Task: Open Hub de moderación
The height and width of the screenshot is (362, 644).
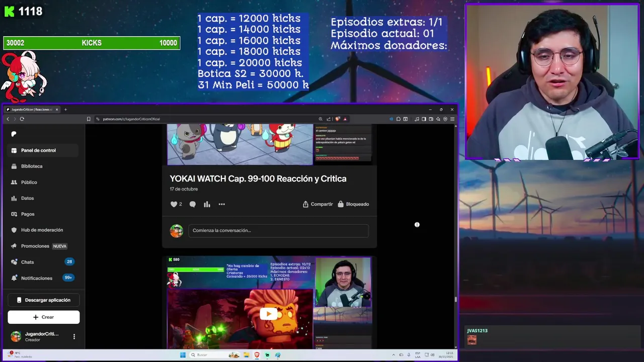Action: coord(43,230)
